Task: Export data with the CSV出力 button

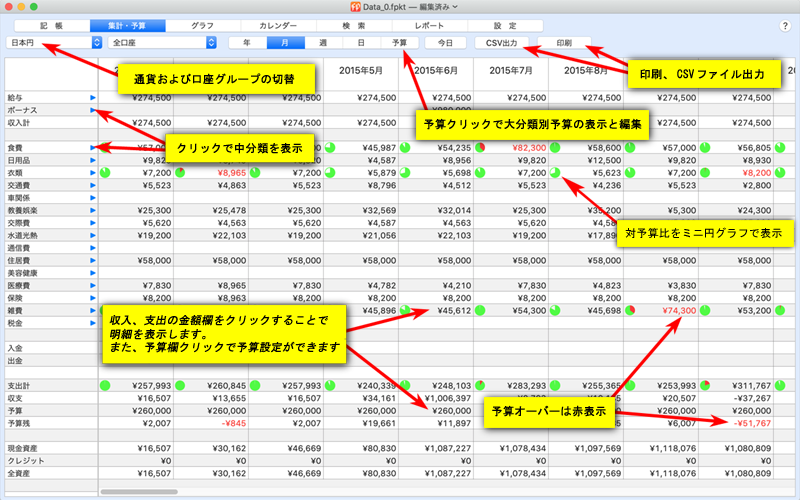Action: tap(502, 43)
